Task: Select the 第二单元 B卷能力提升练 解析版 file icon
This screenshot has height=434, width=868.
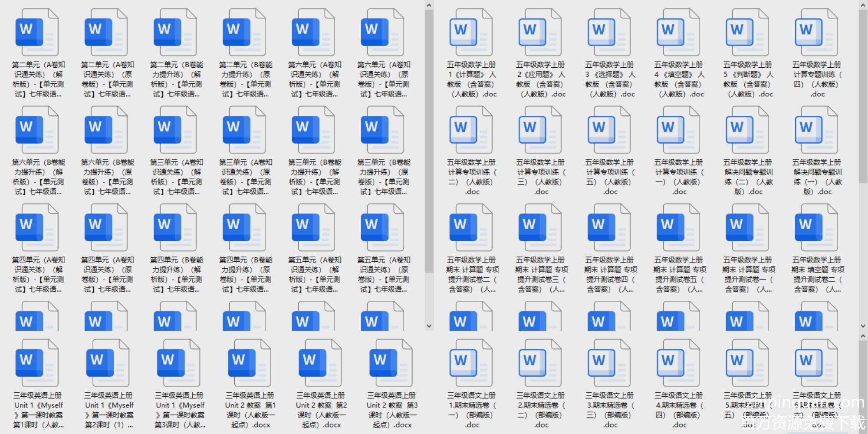Action: (175, 32)
